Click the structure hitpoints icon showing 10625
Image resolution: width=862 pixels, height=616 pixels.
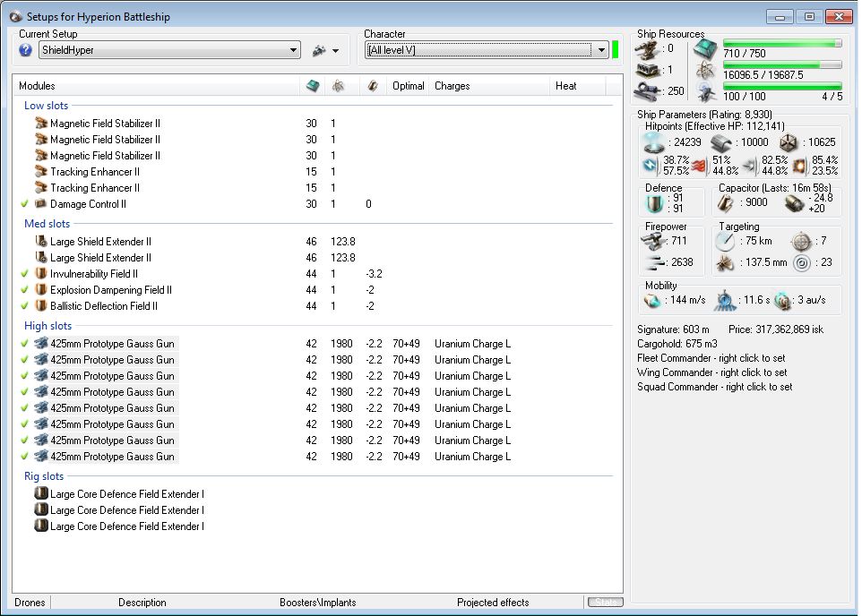pyautogui.click(x=789, y=143)
